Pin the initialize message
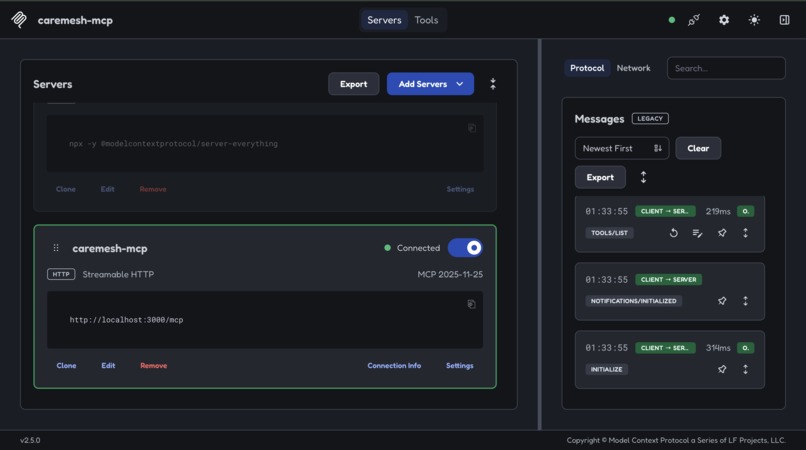806x450 pixels. click(722, 369)
